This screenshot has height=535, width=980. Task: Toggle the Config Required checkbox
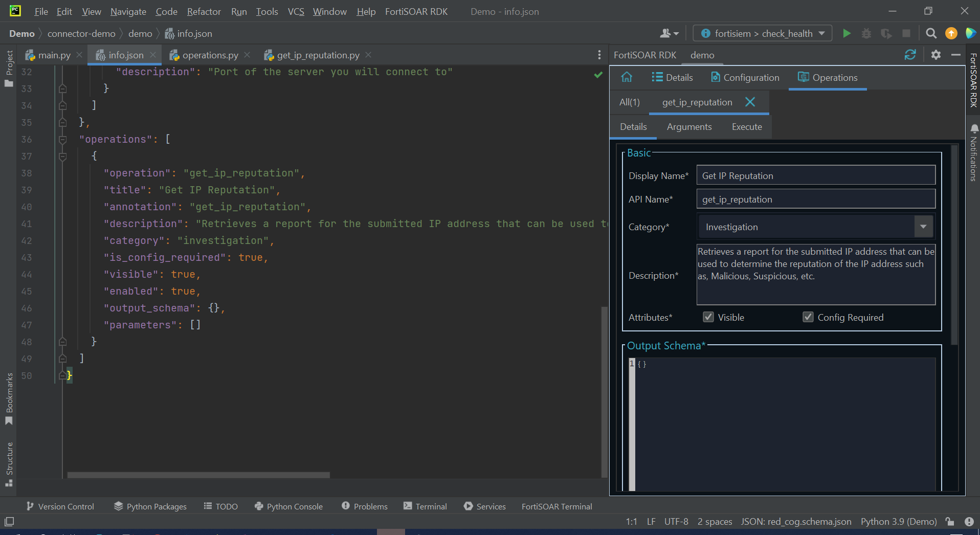pyautogui.click(x=808, y=317)
